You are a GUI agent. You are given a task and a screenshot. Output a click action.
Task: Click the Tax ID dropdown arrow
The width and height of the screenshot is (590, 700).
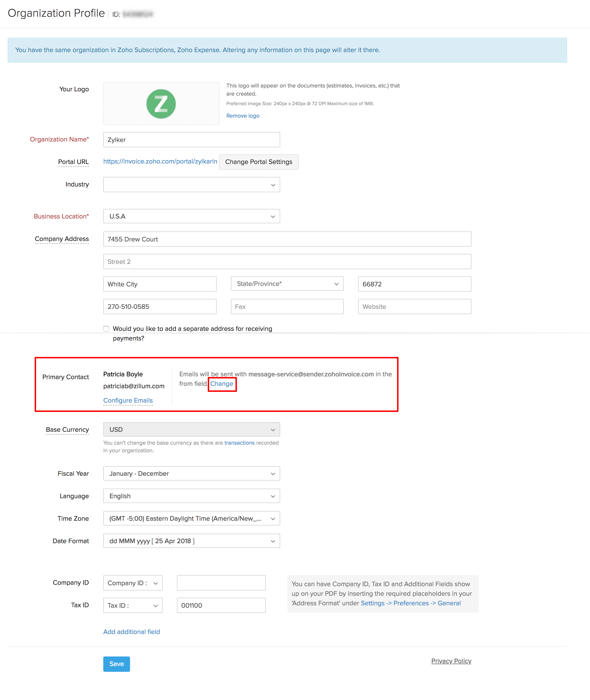(155, 605)
